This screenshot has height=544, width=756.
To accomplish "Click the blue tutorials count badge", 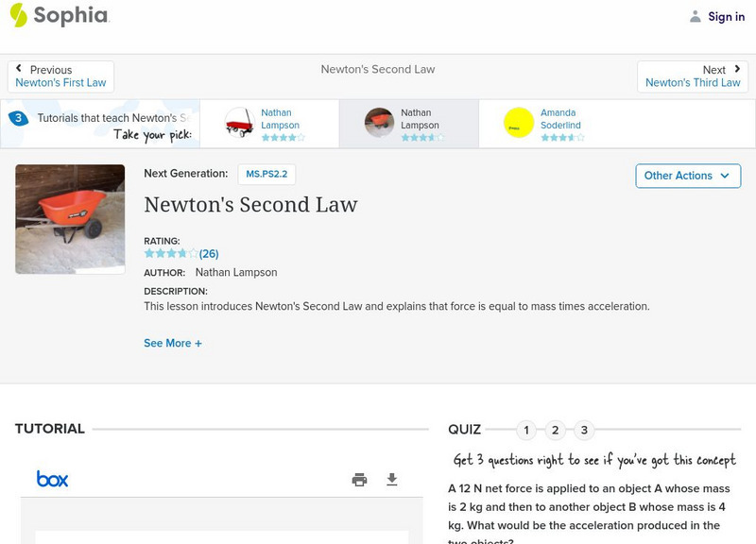I will click(17, 118).
